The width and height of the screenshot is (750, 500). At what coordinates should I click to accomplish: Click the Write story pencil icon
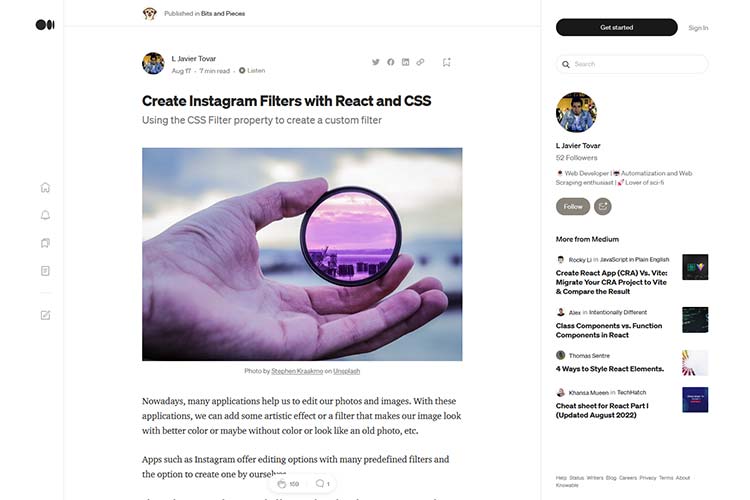coord(45,315)
